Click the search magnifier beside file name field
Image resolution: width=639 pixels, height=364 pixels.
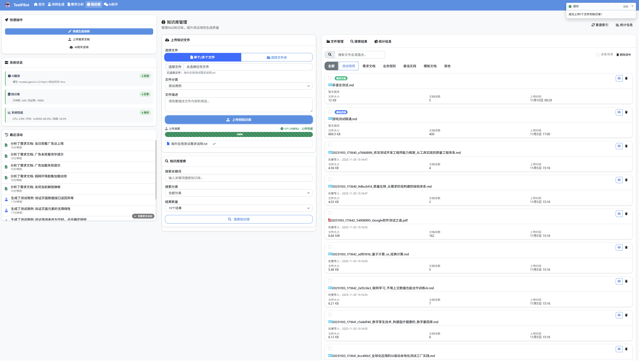tap(330, 55)
